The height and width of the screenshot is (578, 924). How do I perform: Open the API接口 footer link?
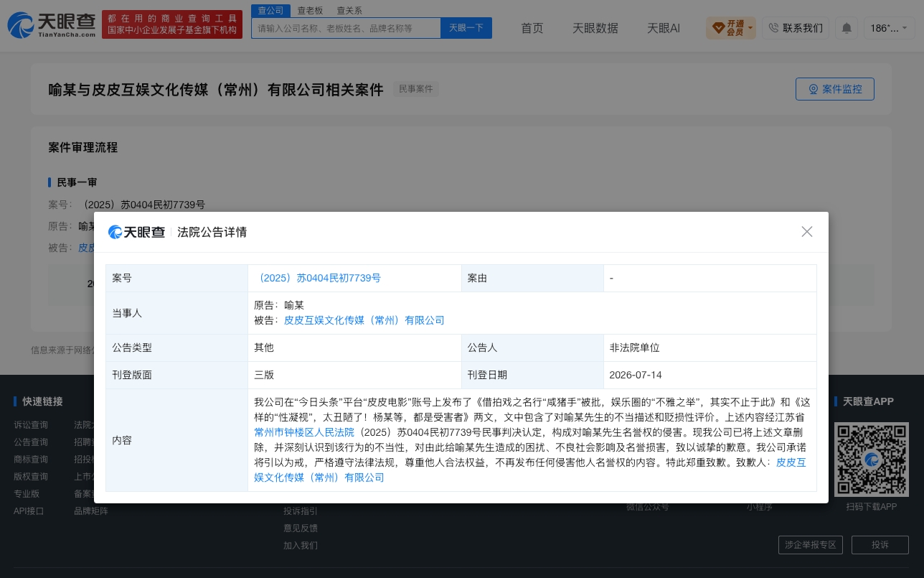[x=29, y=511]
